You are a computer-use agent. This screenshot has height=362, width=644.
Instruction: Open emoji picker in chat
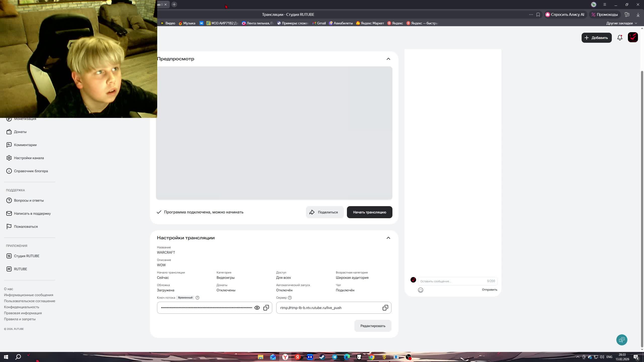click(x=420, y=290)
